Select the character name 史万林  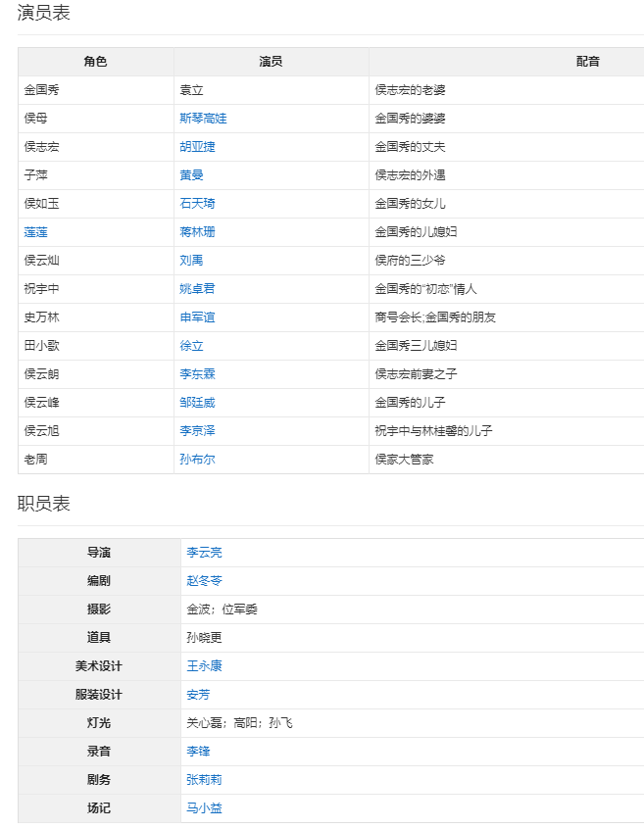coord(41,317)
